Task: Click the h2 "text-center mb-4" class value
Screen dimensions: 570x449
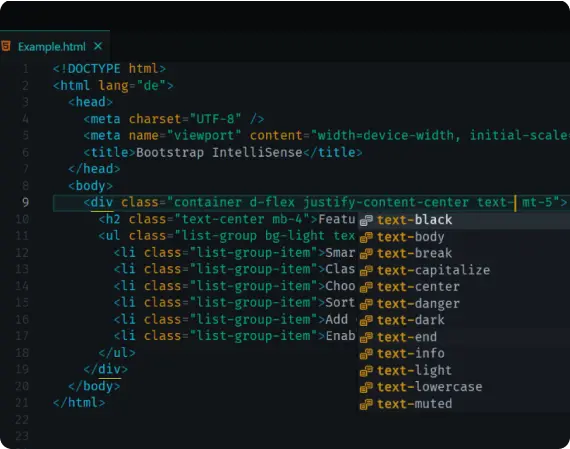Action: (242, 219)
